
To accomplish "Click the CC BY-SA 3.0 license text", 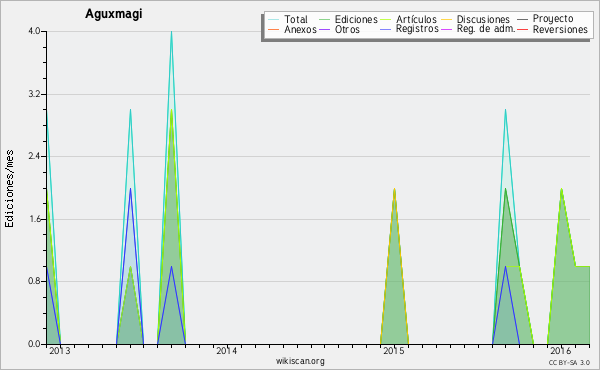I will pyautogui.click(x=569, y=362).
